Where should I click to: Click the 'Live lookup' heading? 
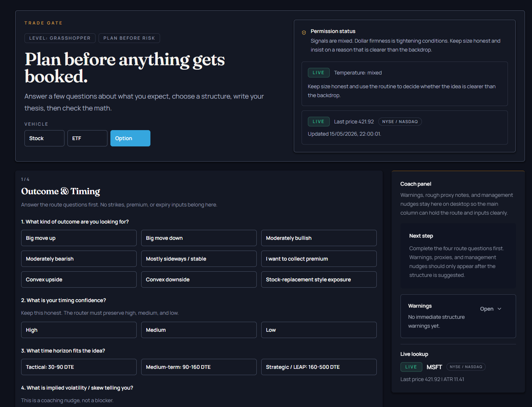tap(414, 354)
